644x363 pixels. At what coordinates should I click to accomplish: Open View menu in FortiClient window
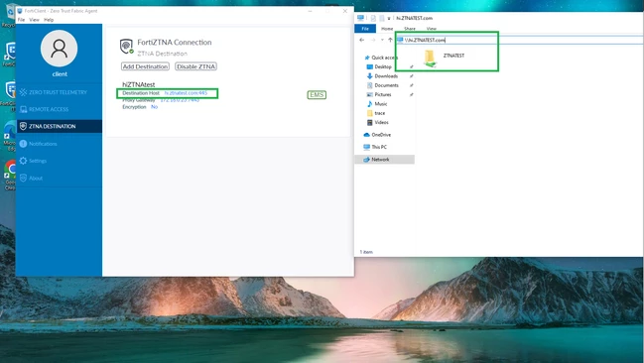[34, 20]
